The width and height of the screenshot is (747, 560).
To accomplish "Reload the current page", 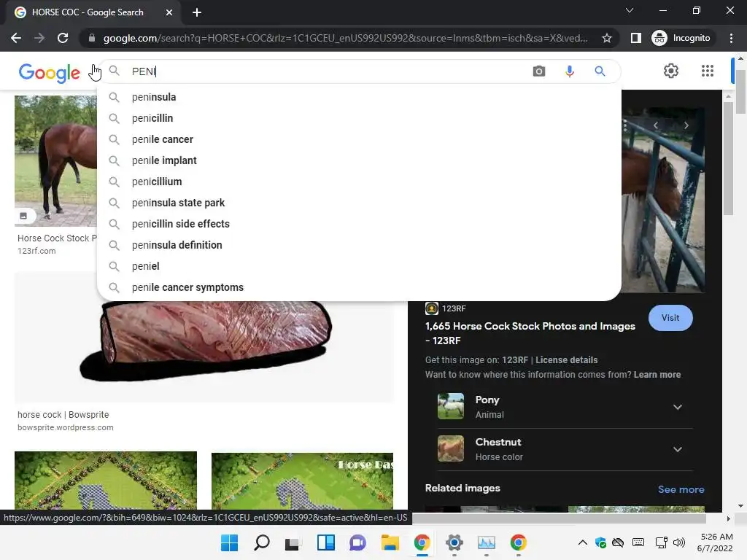I will [63, 38].
